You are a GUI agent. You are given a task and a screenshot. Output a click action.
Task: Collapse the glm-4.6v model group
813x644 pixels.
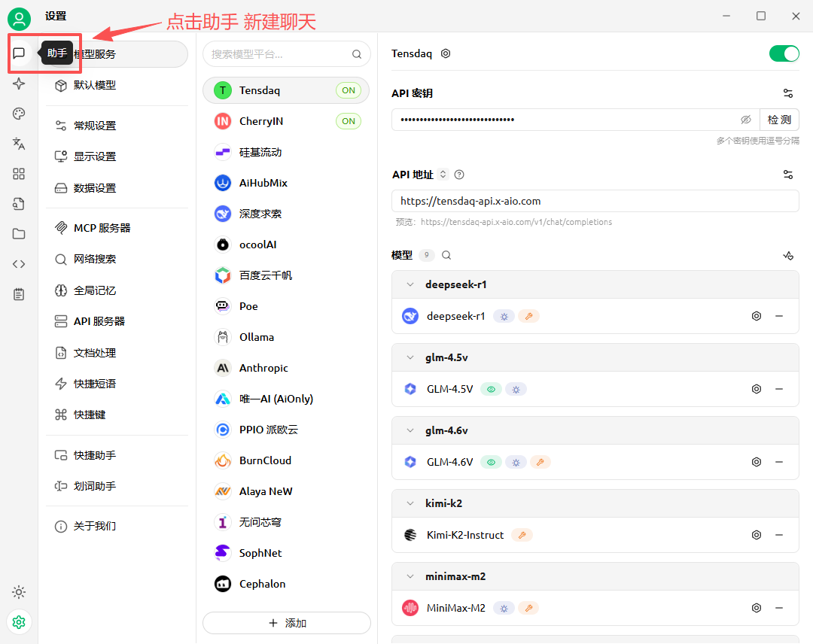(410, 430)
